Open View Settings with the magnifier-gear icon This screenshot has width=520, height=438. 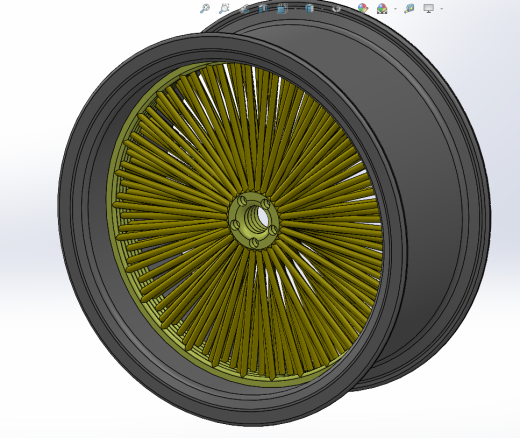(x=409, y=8)
